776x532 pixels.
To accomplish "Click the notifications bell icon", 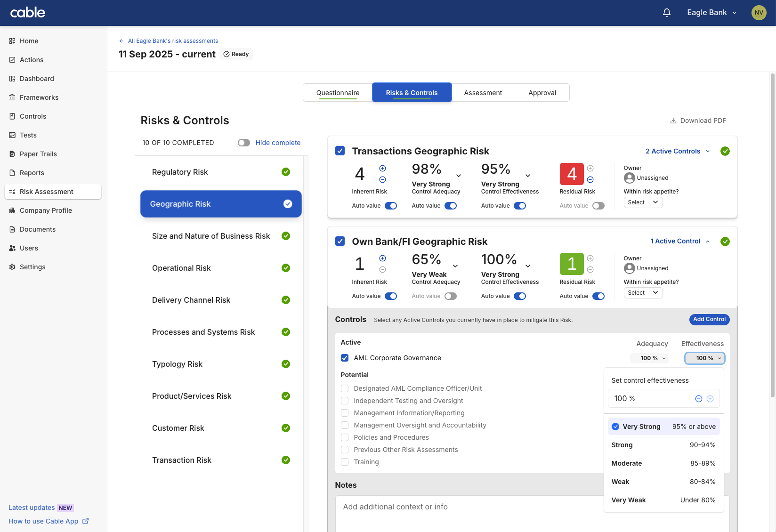I will (x=666, y=13).
